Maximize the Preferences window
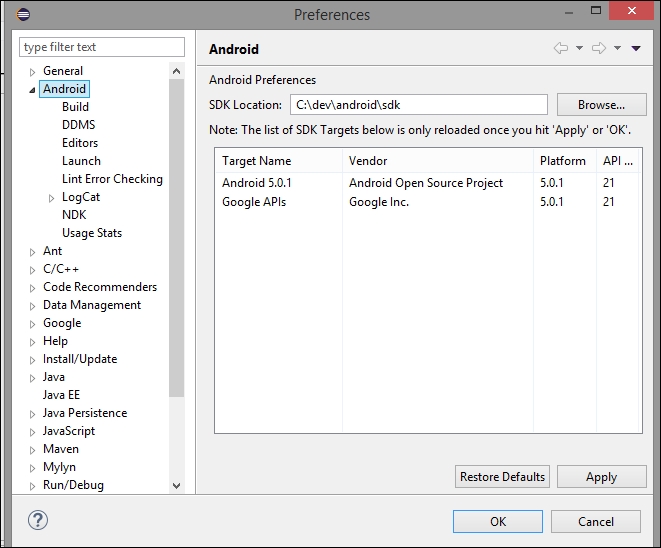Viewport: 661px width, 548px height. click(x=596, y=11)
